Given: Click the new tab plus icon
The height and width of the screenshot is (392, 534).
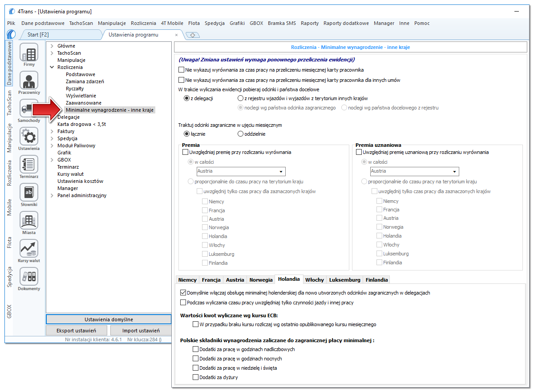Looking at the screenshot, I should [x=192, y=35].
